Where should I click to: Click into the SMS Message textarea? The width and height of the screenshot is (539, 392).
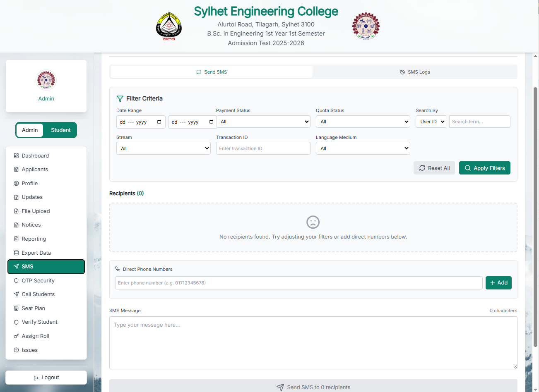point(313,343)
